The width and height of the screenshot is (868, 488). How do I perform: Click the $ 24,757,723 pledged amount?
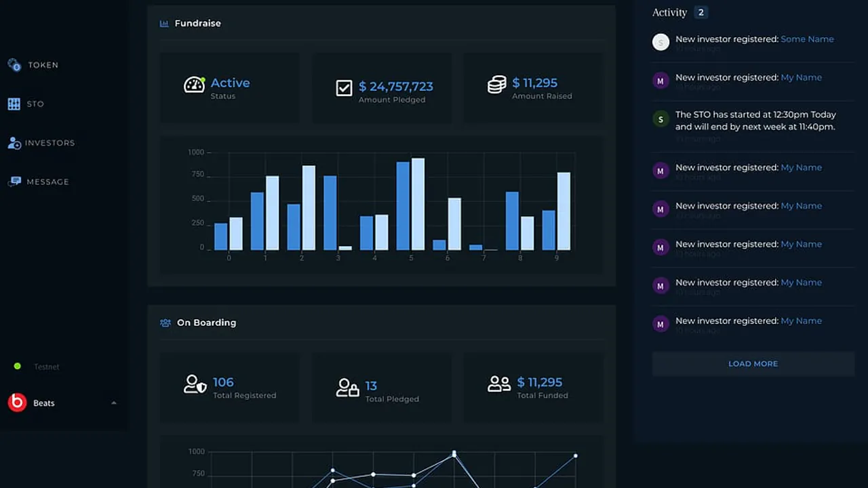click(x=396, y=87)
